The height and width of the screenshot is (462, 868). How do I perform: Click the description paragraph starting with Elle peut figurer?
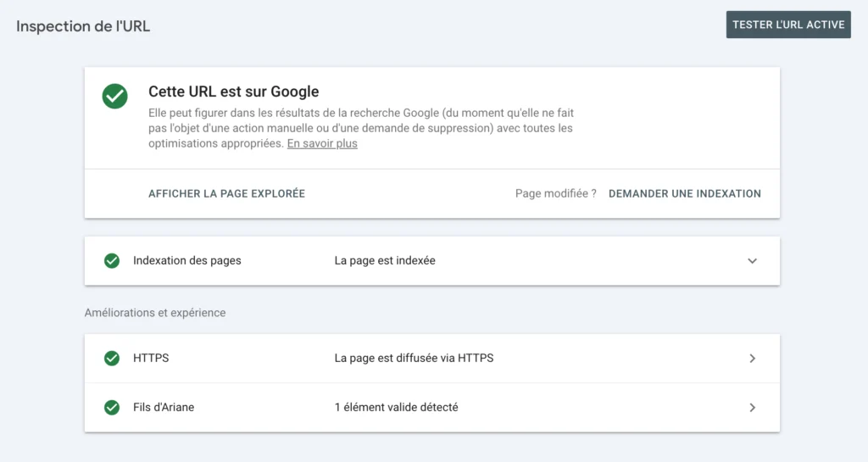click(361, 128)
